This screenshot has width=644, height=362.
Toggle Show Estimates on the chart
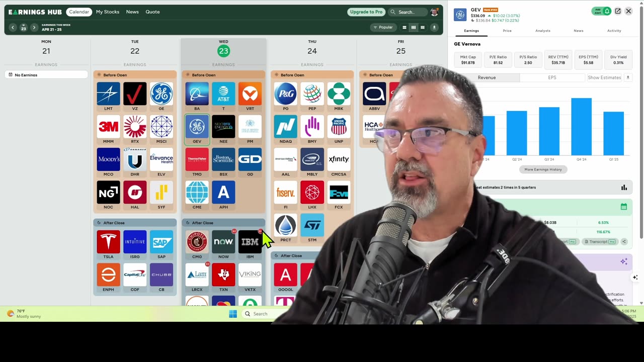point(604,77)
